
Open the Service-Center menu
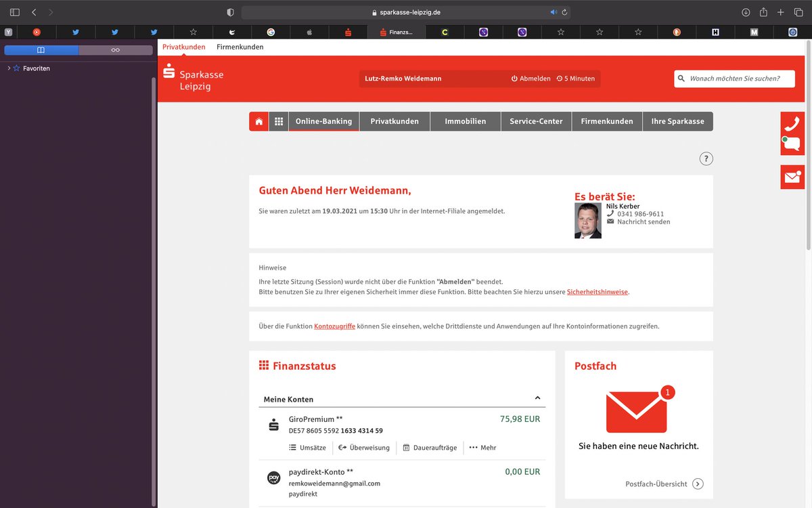point(536,121)
